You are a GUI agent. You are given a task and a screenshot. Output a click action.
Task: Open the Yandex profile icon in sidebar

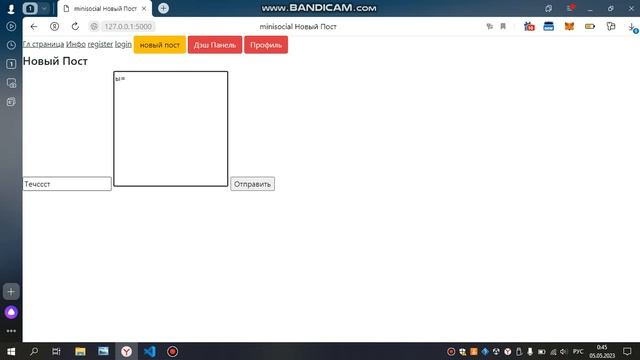[x=11, y=9]
